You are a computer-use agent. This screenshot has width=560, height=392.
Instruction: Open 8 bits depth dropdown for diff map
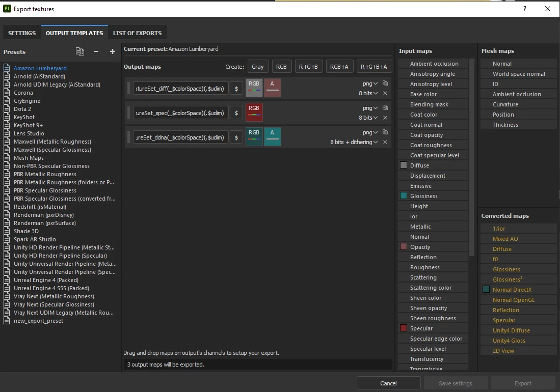coord(368,93)
